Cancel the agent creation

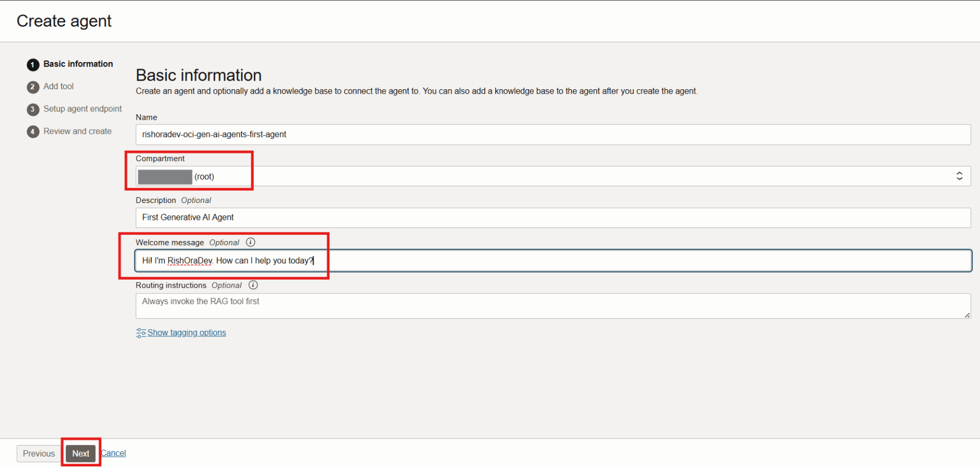(114, 453)
